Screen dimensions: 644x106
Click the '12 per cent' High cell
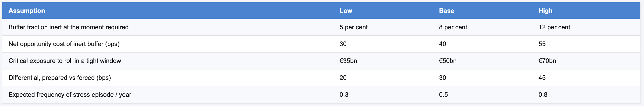point(554,27)
